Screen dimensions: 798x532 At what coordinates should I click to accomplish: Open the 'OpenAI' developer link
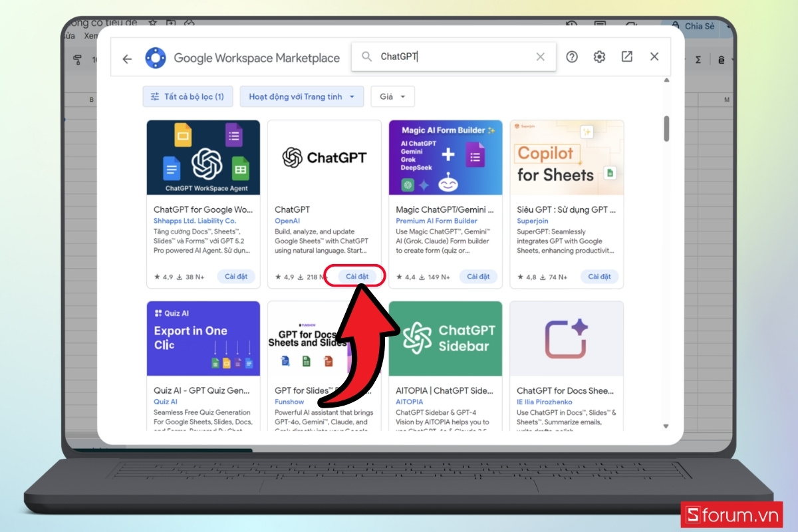(x=287, y=221)
